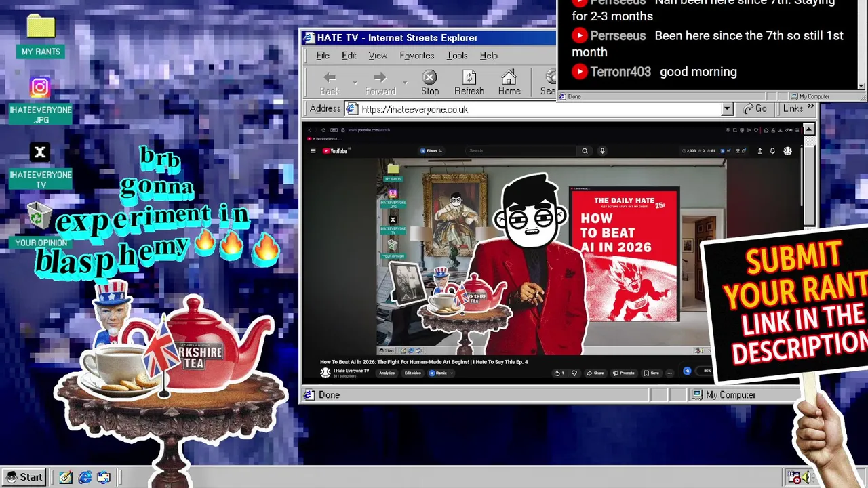Image resolution: width=868 pixels, height=488 pixels.
Task: Click the Share button under video
Action: click(595, 373)
